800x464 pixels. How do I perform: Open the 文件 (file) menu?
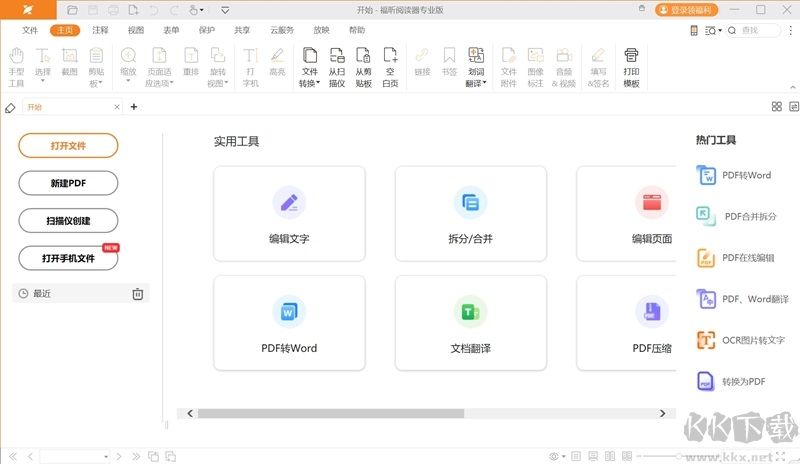pyautogui.click(x=30, y=30)
